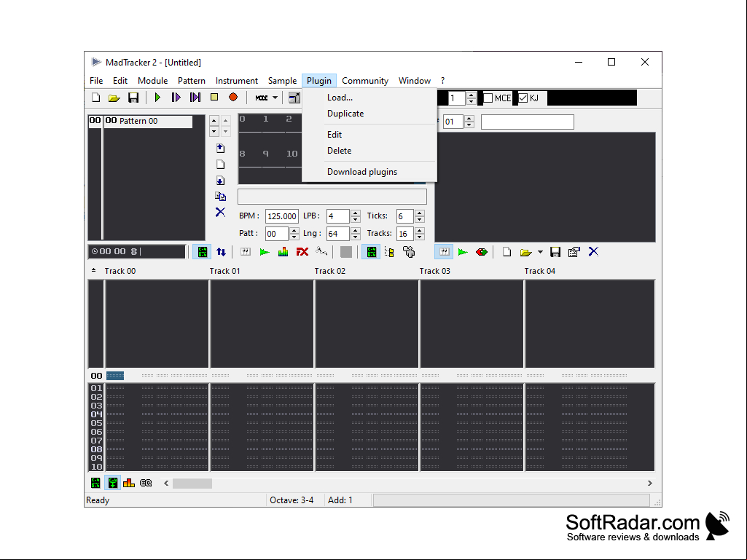Decrease the Lng value with the down arrow

(x=356, y=237)
